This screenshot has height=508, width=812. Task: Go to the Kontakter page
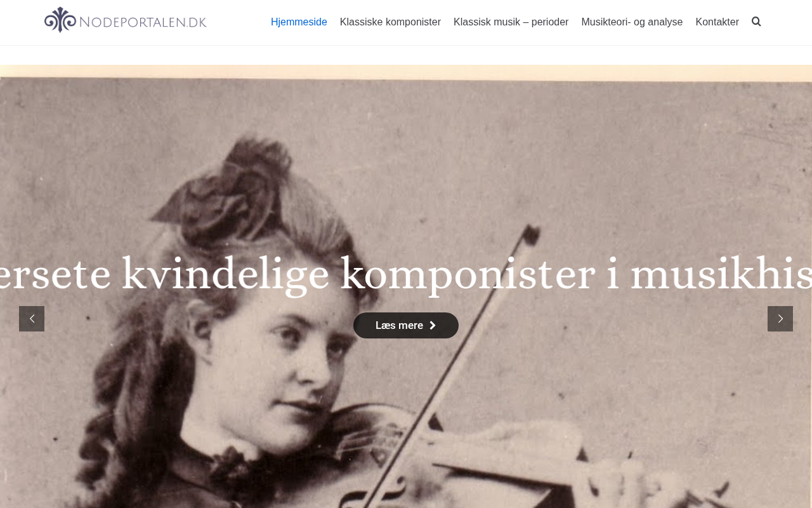pos(717,22)
